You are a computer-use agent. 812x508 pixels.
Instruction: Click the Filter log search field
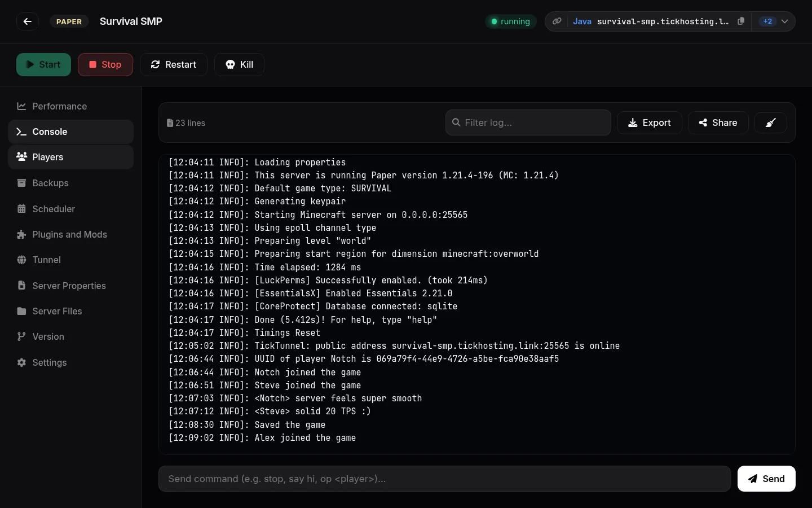[x=528, y=122]
